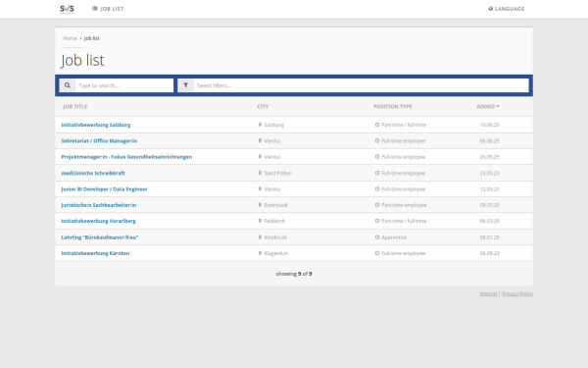Click the globe icon beside Language

click(491, 9)
